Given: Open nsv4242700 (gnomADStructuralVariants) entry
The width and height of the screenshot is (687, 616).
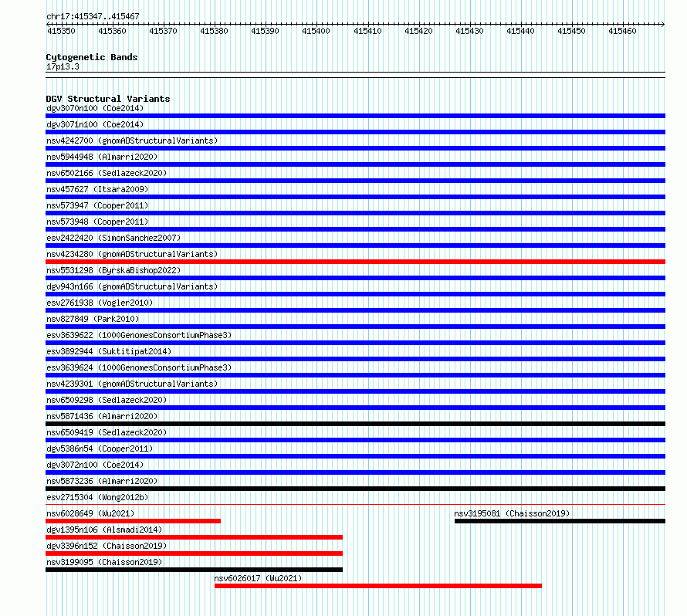Looking at the screenshot, I should click(x=132, y=140).
